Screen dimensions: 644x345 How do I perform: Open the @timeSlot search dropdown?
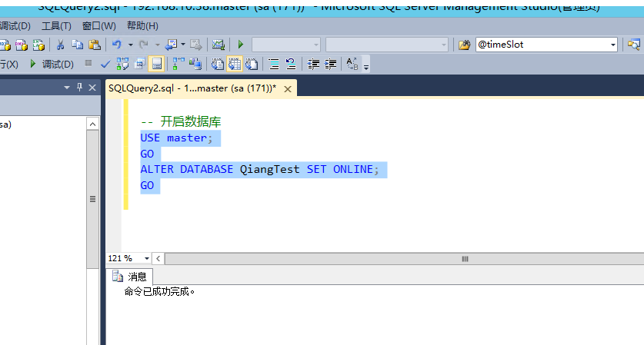click(613, 45)
